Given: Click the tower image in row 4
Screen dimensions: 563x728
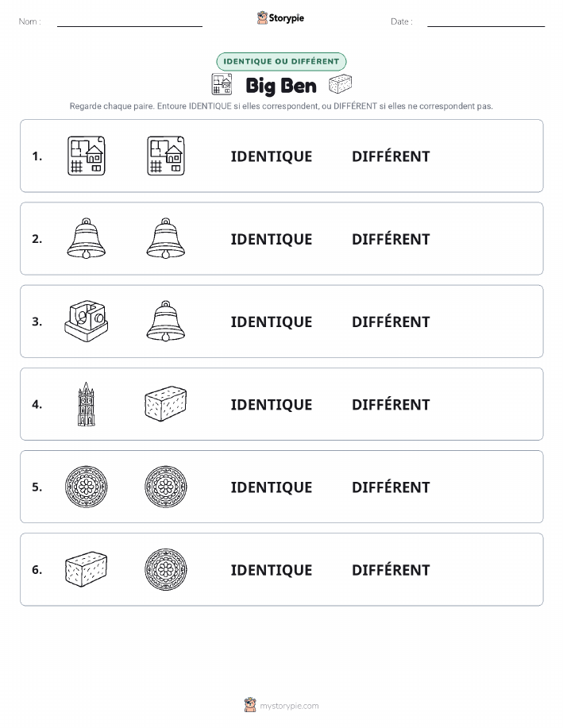Looking at the screenshot, I should (87, 404).
